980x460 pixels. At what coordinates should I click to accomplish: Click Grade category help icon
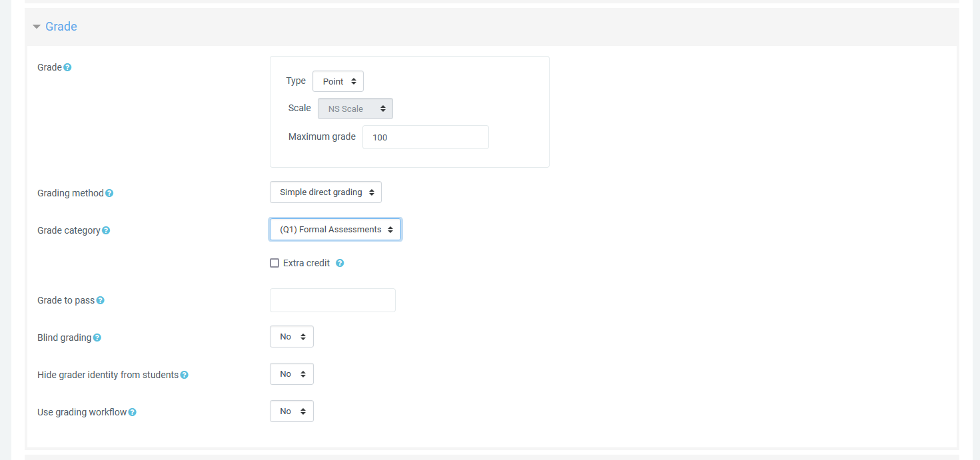(106, 230)
